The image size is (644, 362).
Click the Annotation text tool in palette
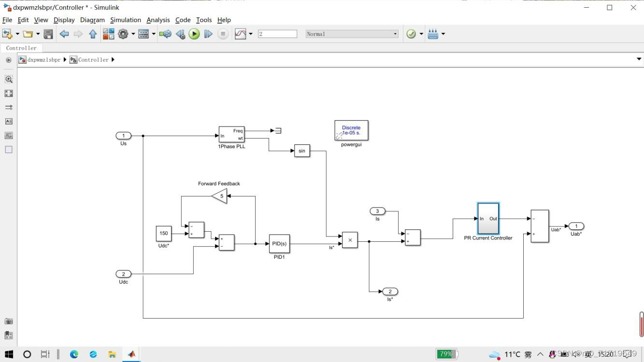(9, 121)
